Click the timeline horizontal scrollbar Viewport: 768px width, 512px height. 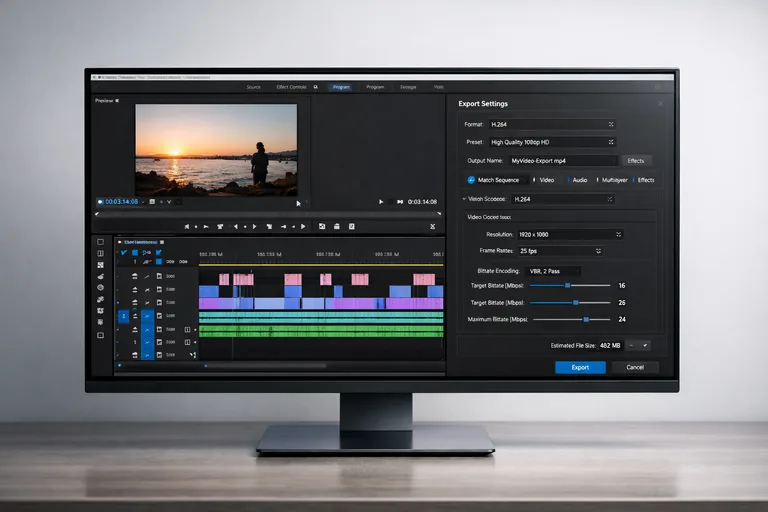pos(223,366)
